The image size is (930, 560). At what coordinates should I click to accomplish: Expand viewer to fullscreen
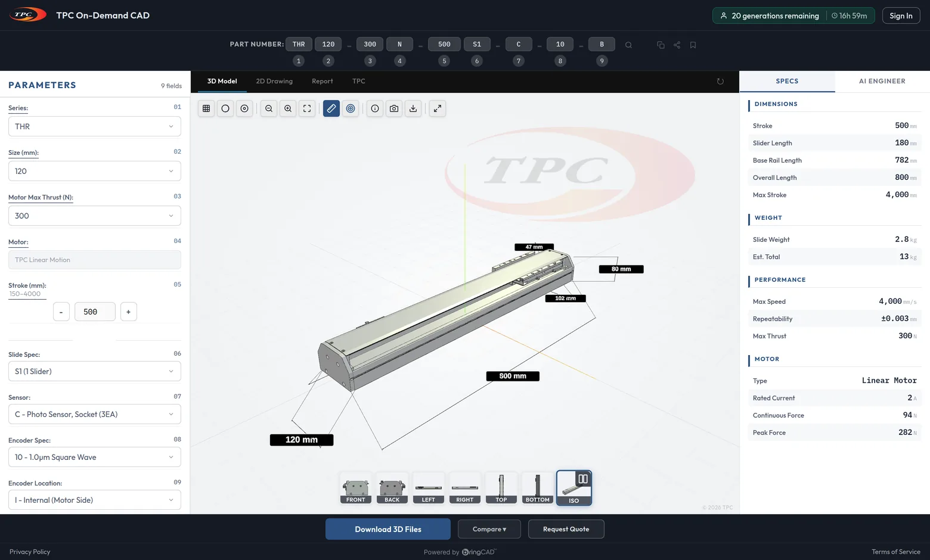click(438, 108)
